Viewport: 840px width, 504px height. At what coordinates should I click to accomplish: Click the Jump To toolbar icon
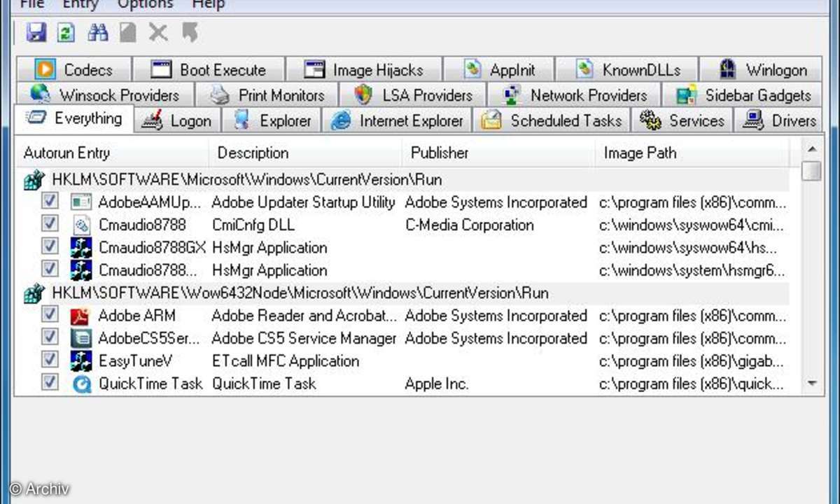(190, 32)
